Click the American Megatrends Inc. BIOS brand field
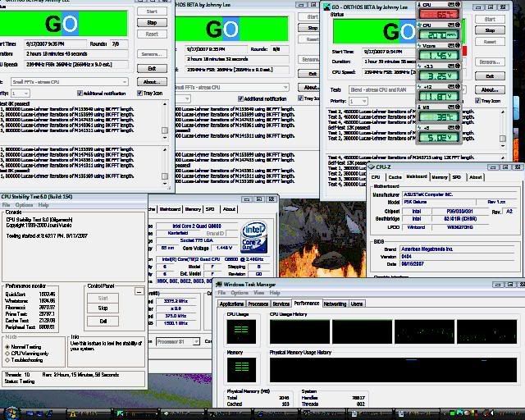 458,249
